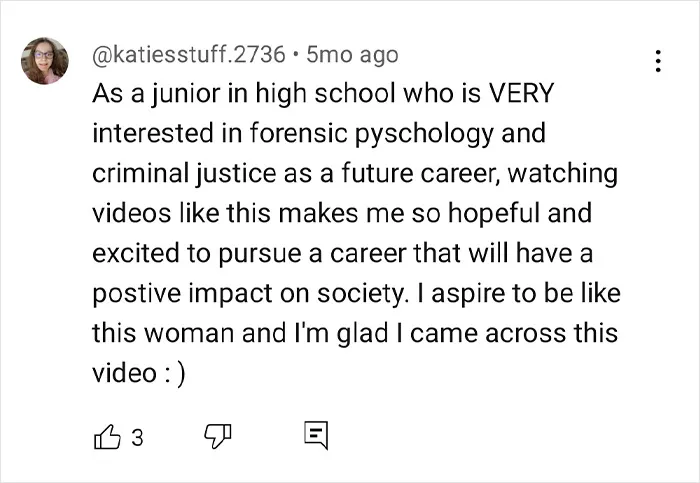The width and height of the screenshot is (700, 483).
Task: Click the like count number 3
Action: click(x=138, y=437)
